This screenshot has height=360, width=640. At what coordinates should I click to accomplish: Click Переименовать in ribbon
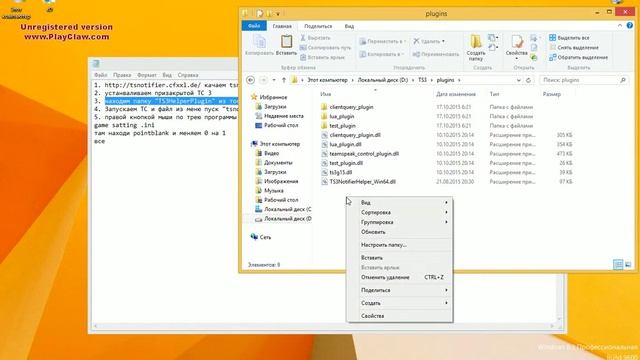436,54
